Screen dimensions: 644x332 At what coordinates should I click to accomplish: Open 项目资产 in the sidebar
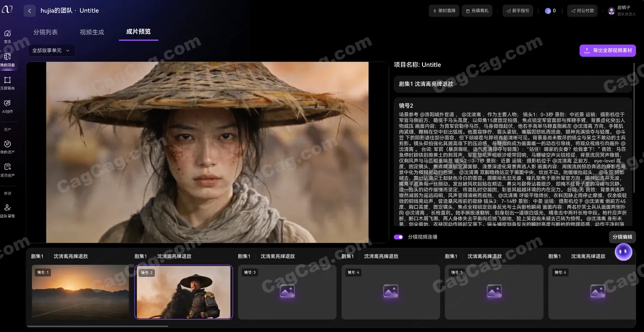click(x=7, y=170)
